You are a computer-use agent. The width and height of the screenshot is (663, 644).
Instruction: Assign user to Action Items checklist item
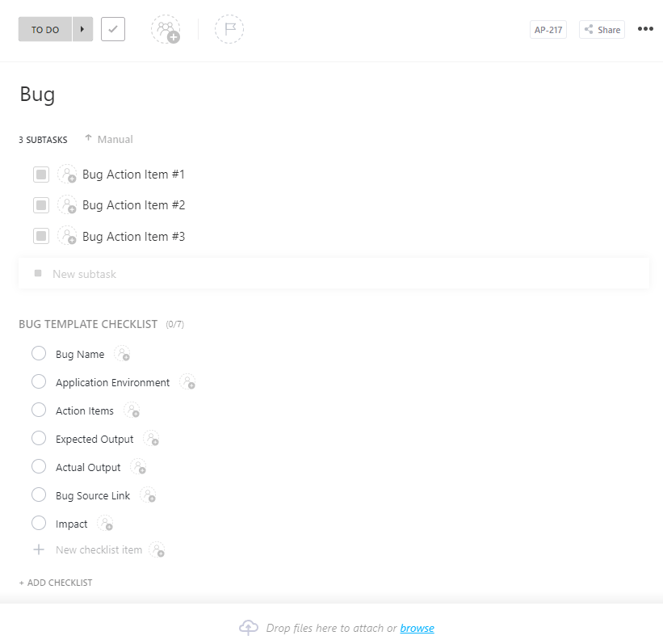point(132,410)
